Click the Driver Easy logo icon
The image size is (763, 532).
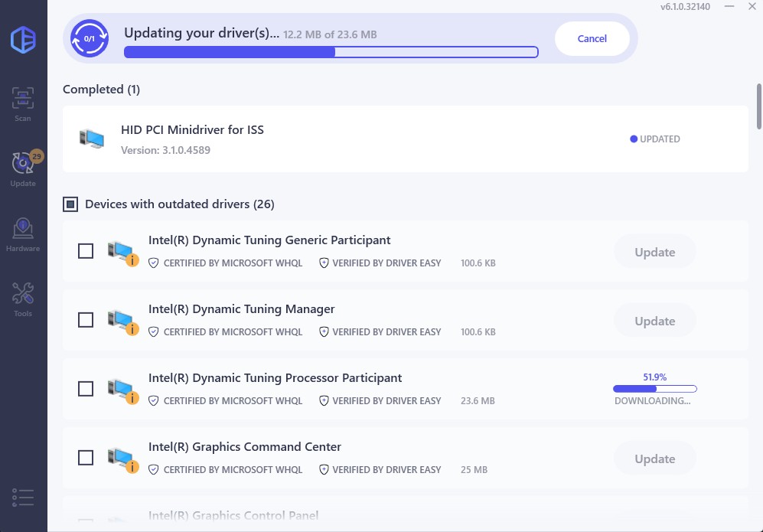pyautogui.click(x=23, y=40)
